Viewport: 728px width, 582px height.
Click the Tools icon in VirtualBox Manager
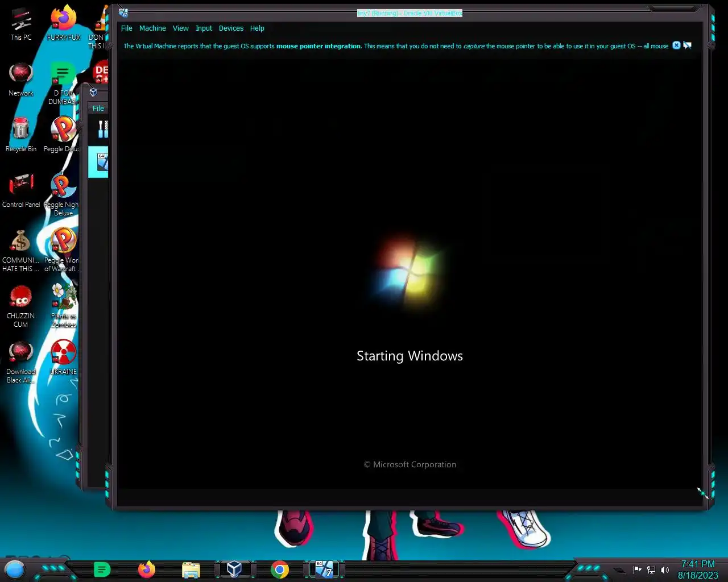point(102,129)
